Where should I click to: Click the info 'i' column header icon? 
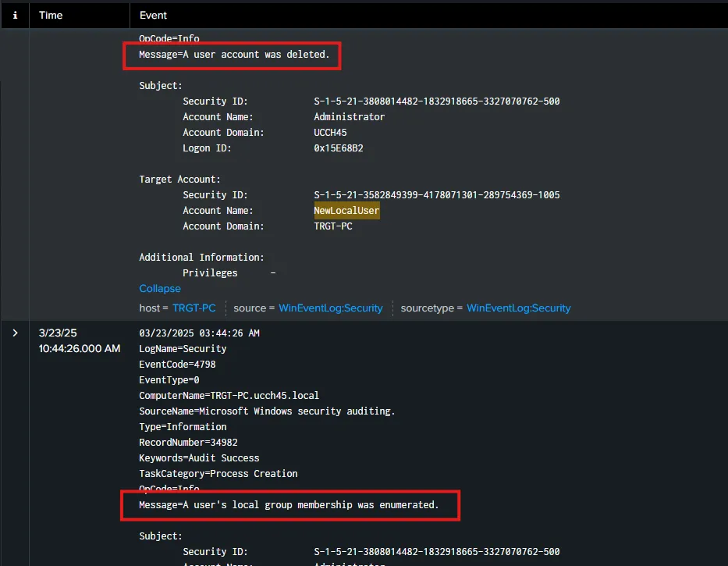[15, 15]
